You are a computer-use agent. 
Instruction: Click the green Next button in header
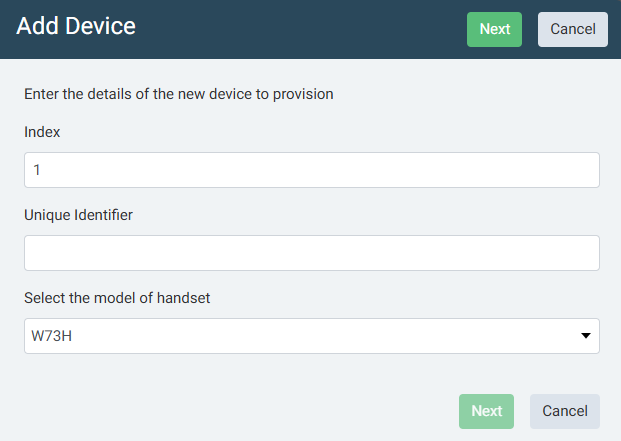tap(494, 29)
